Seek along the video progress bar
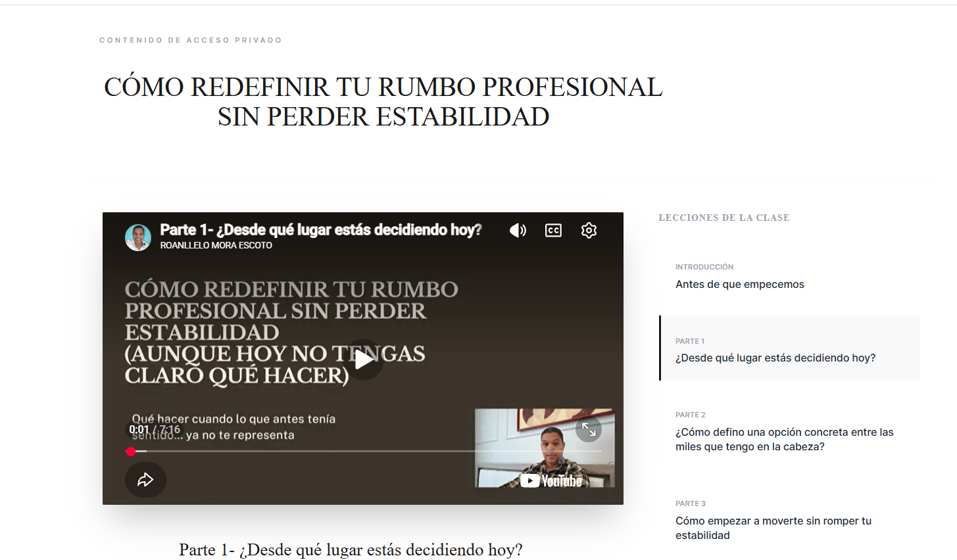This screenshot has height=560, width=957. pos(363,452)
